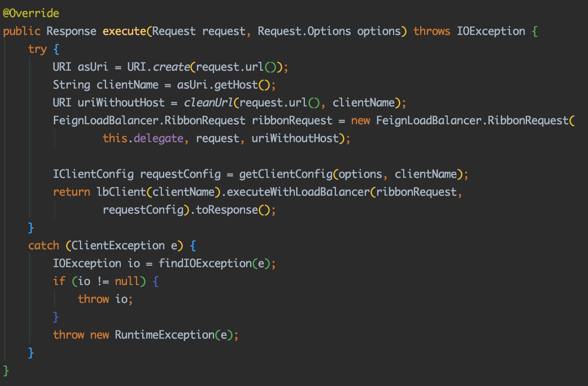
Task: Click the lbClient method call
Action: [121, 192]
